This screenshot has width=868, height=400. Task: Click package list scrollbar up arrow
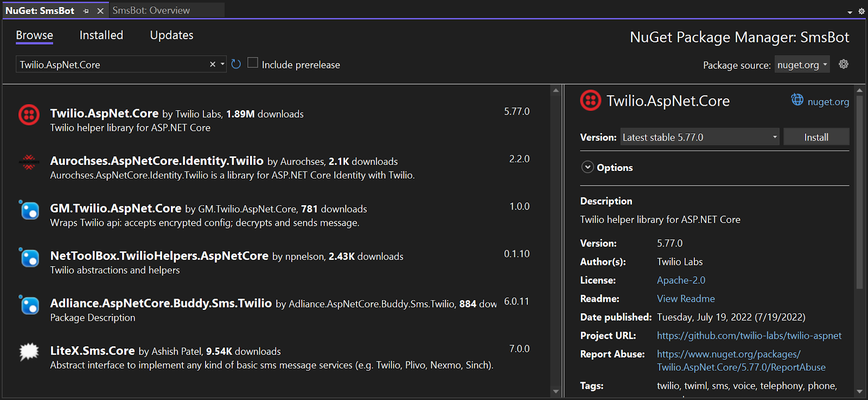[x=556, y=91]
